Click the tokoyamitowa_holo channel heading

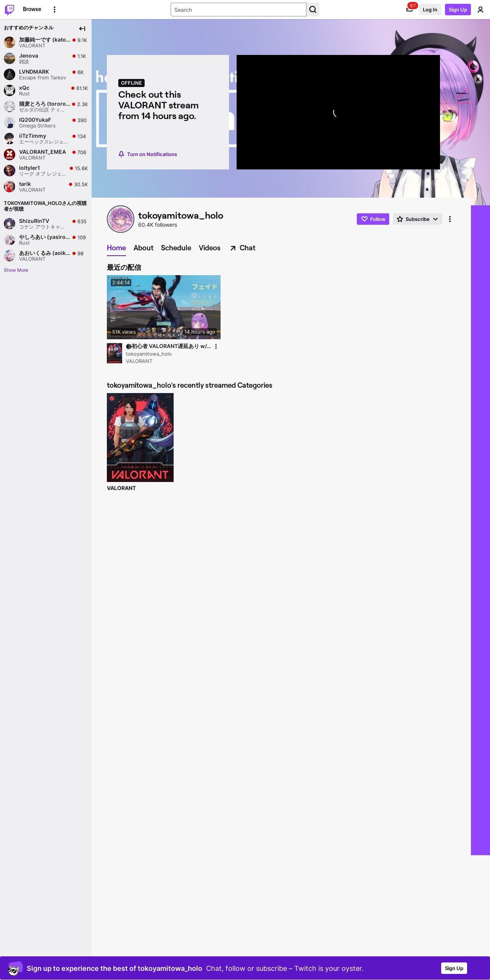coord(181,216)
